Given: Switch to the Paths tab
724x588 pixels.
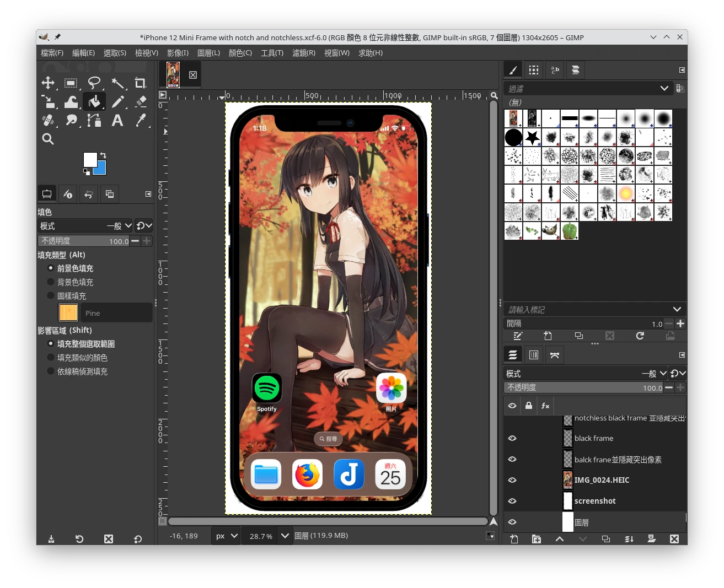Looking at the screenshot, I should click(x=555, y=355).
